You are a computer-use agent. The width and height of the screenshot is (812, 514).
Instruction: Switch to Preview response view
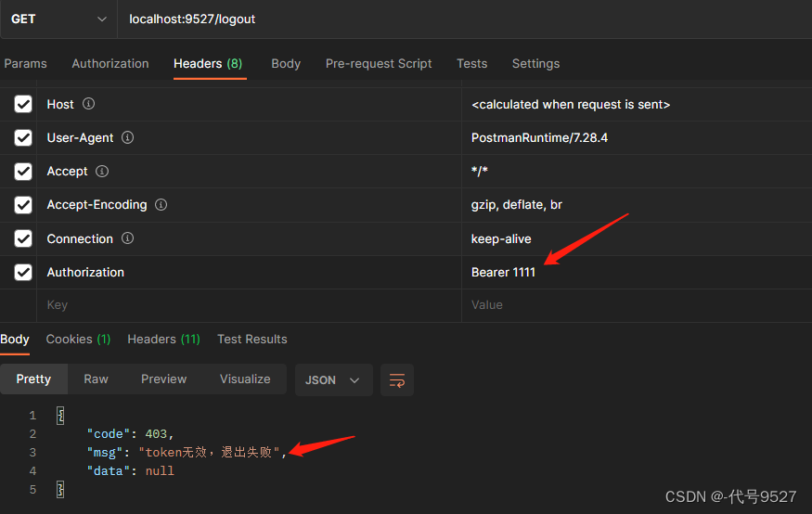pos(163,379)
